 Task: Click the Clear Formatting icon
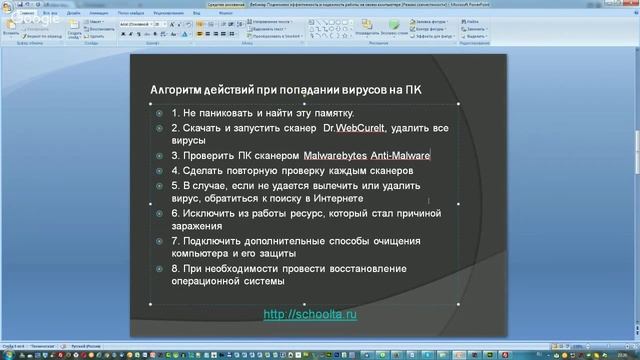click(x=188, y=24)
